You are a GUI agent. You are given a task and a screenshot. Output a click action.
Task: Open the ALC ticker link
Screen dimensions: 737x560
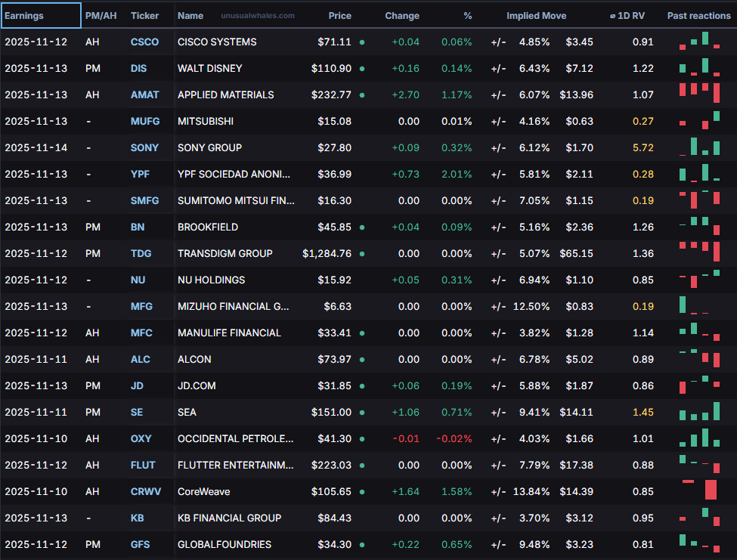[141, 360]
